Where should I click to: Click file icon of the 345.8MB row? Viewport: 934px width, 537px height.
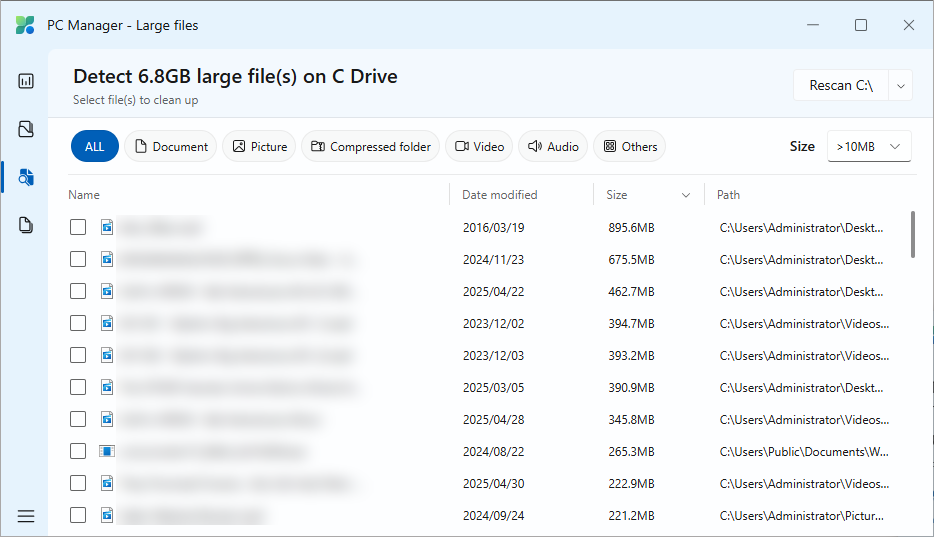107,420
